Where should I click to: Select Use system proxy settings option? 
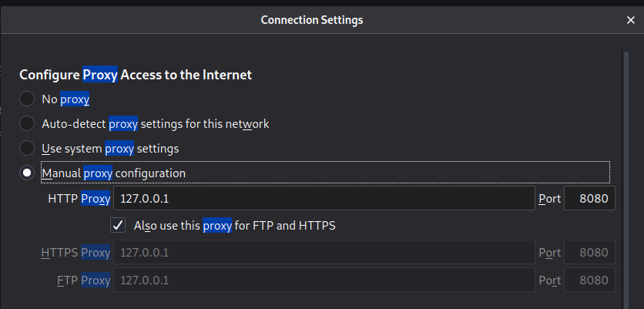[27, 148]
